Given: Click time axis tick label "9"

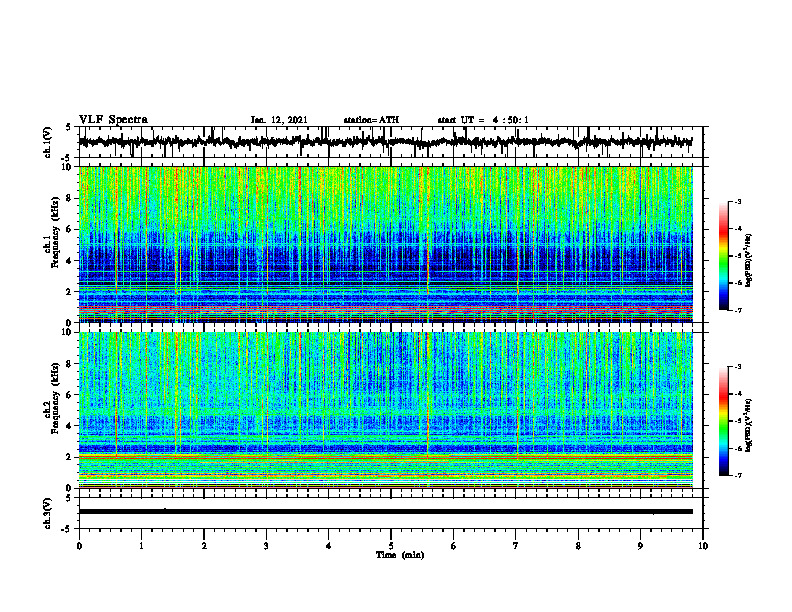Looking at the screenshot, I should tap(640, 546).
